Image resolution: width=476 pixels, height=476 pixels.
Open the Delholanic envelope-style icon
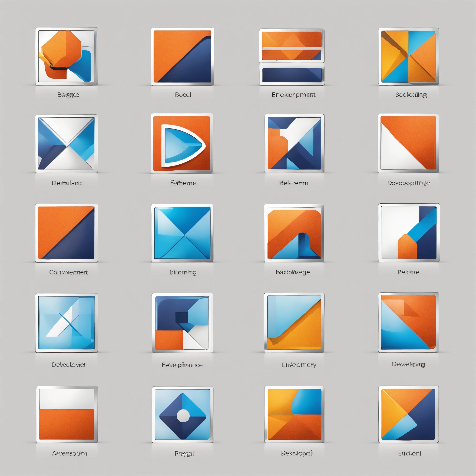[x=66, y=144]
